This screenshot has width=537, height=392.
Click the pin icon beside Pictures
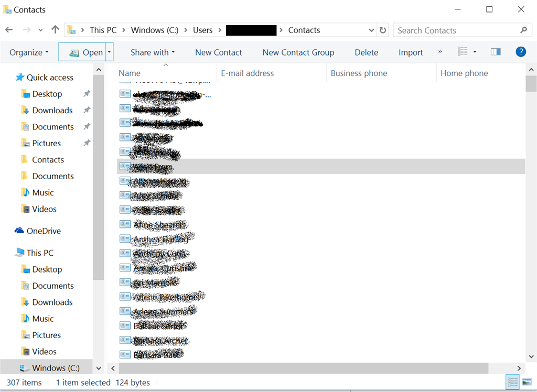pos(87,143)
